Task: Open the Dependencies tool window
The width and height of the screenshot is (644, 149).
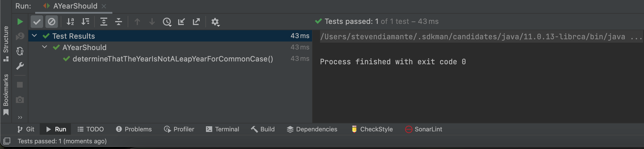Action: (312, 129)
